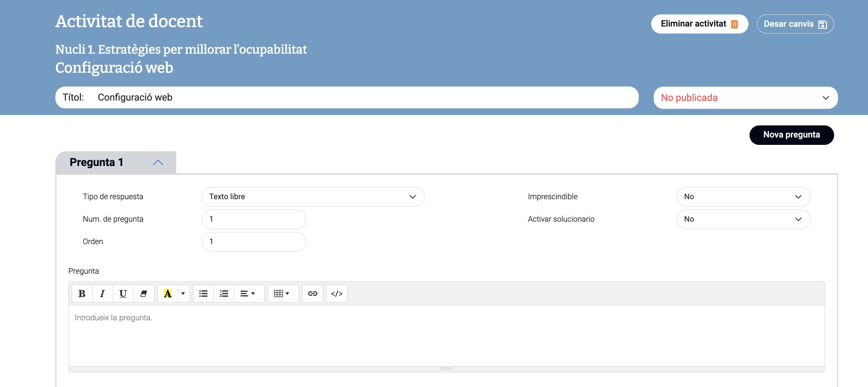Apply yellow highlight with the A button

[x=167, y=293]
